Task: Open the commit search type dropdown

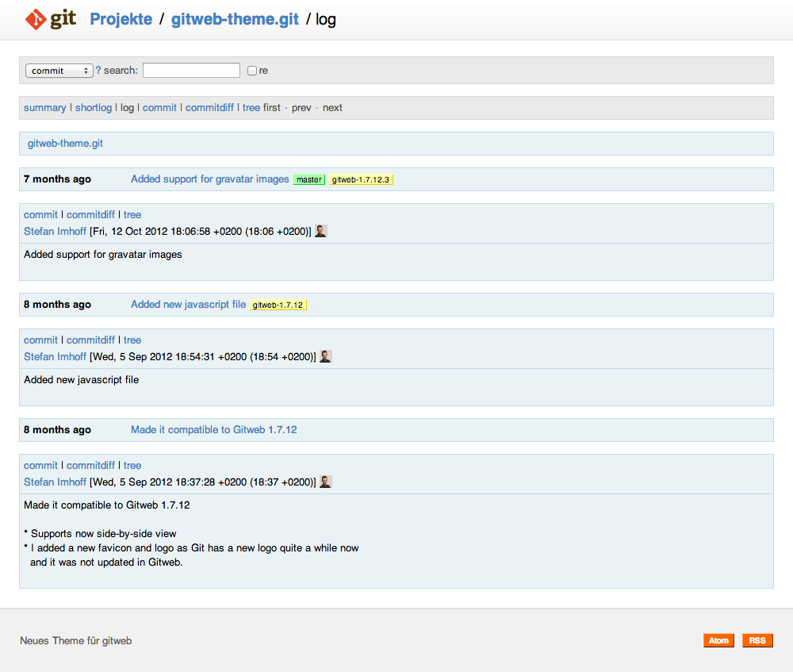Action: pyautogui.click(x=59, y=71)
